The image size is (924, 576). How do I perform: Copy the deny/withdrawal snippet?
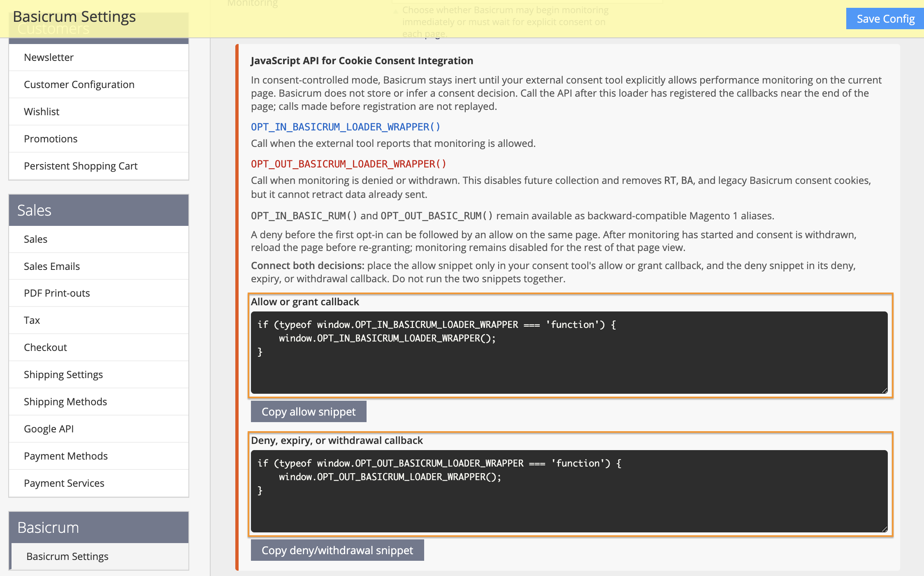pyautogui.click(x=337, y=550)
